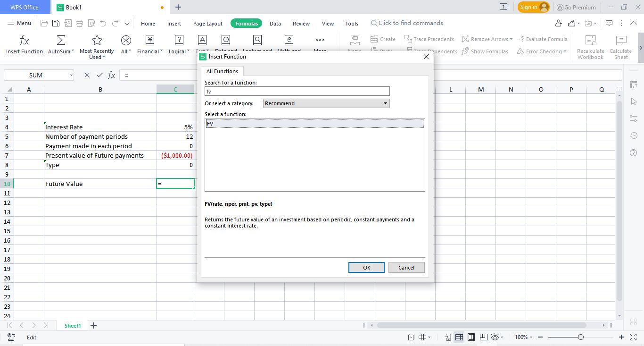This screenshot has width=644, height=346.
Task: Open the Lookup and Reference functions icon
Action: pos(257,40)
